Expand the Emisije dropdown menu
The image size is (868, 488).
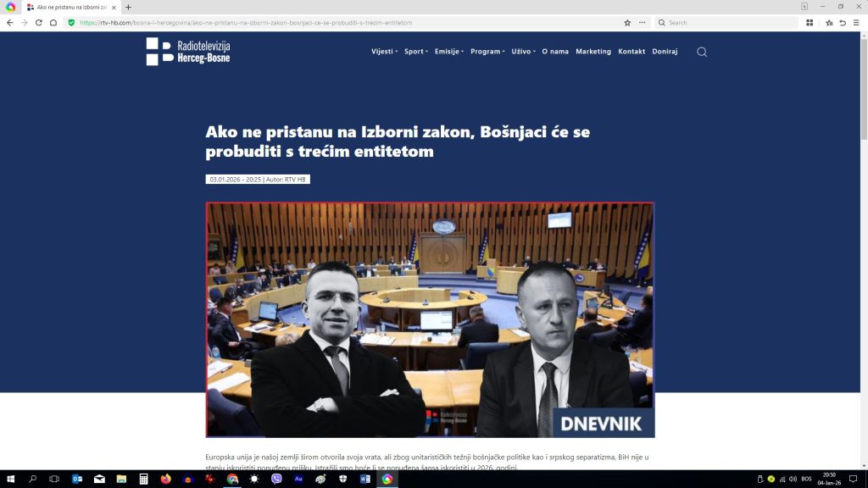pos(448,52)
